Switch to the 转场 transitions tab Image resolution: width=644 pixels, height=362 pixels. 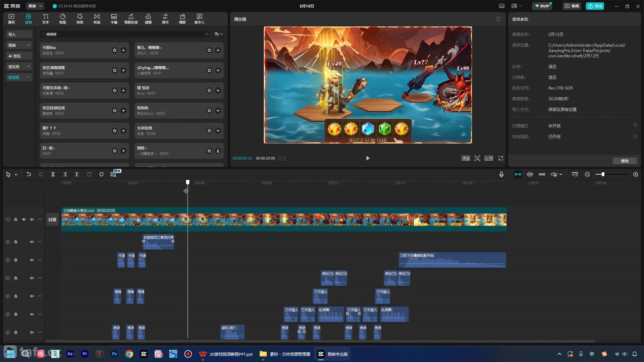[97, 19]
